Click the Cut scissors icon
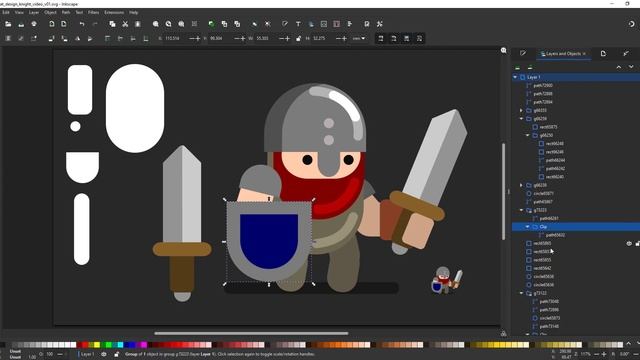Screen dimensions: 640x360 click(125, 24)
